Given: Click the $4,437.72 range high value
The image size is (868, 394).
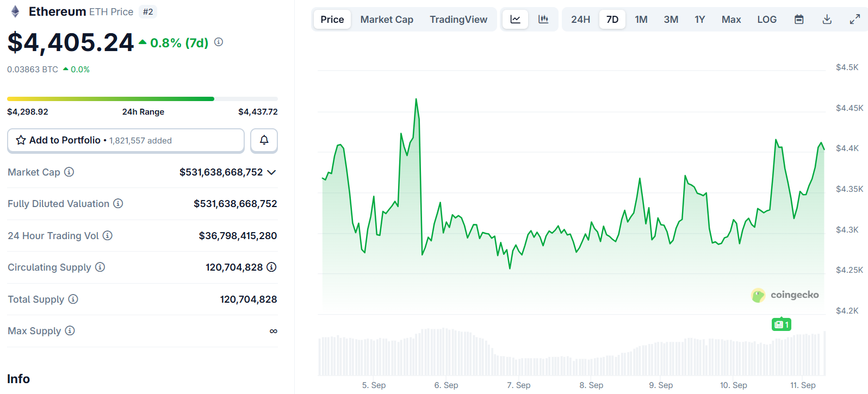Looking at the screenshot, I should pos(258,112).
